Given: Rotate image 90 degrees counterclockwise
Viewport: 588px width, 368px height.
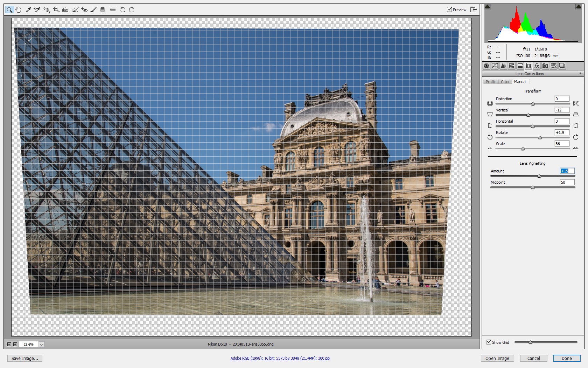Looking at the screenshot, I should click(x=123, y=10).
